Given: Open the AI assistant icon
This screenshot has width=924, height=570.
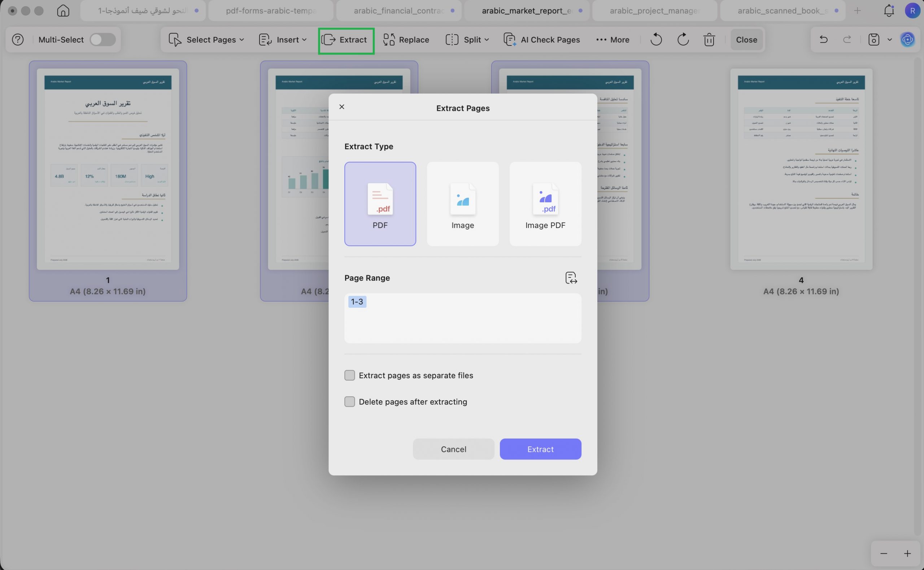Looking at the screenshot, I should click(x=907, y=40).
